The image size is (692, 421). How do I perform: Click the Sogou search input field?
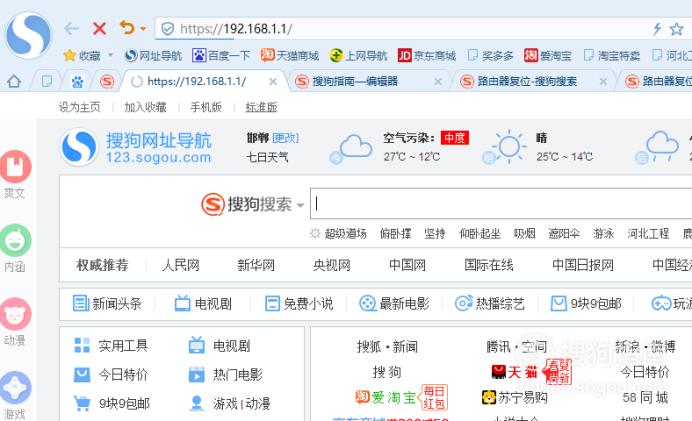501,203
